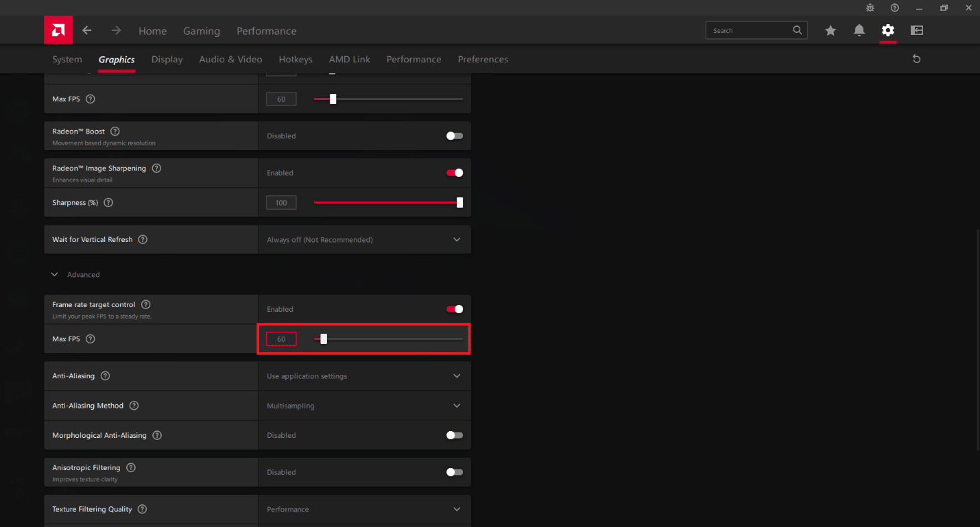
Task: Open the Preferences tab
Action: [x=483, y=60]
